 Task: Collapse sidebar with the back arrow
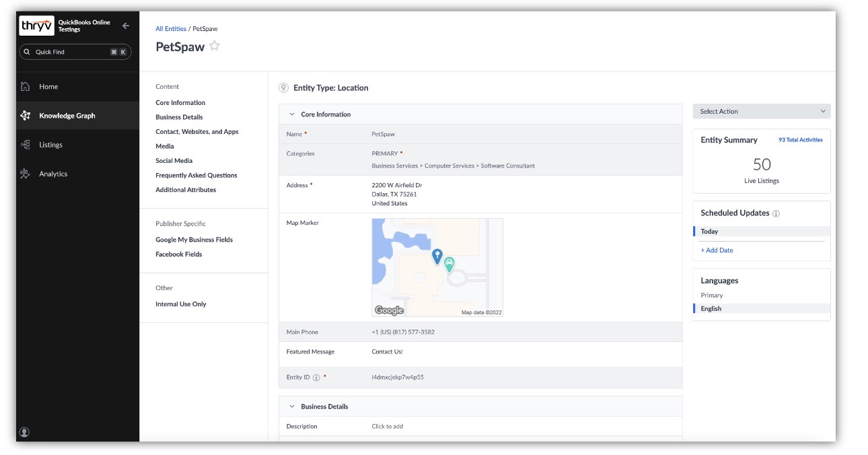126,26
